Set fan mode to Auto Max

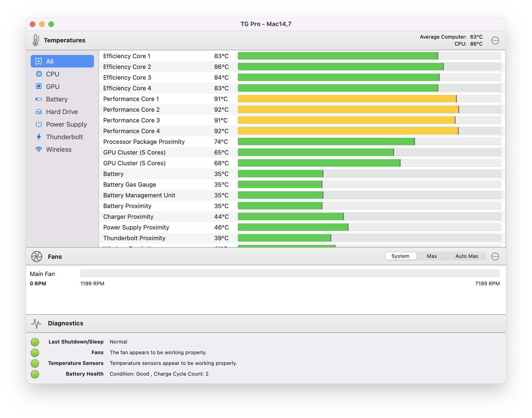[467, 256]
